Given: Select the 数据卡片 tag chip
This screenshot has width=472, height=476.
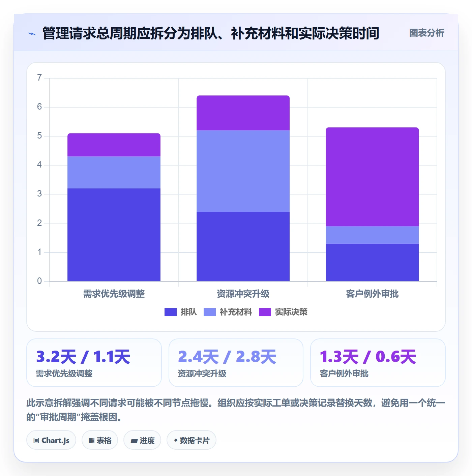Looking at the screenshot, I should 191,440.
